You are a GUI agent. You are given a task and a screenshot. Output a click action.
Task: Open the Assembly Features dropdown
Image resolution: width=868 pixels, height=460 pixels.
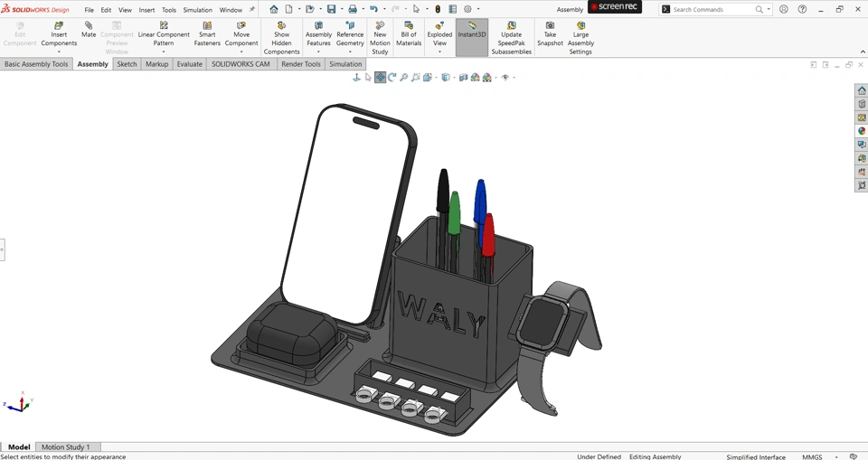[318, 52]
